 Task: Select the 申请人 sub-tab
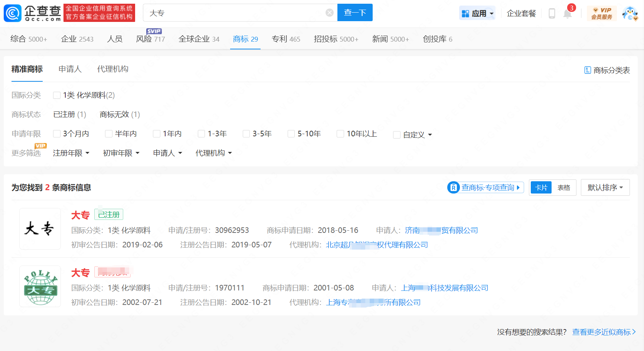coord(70,69)
